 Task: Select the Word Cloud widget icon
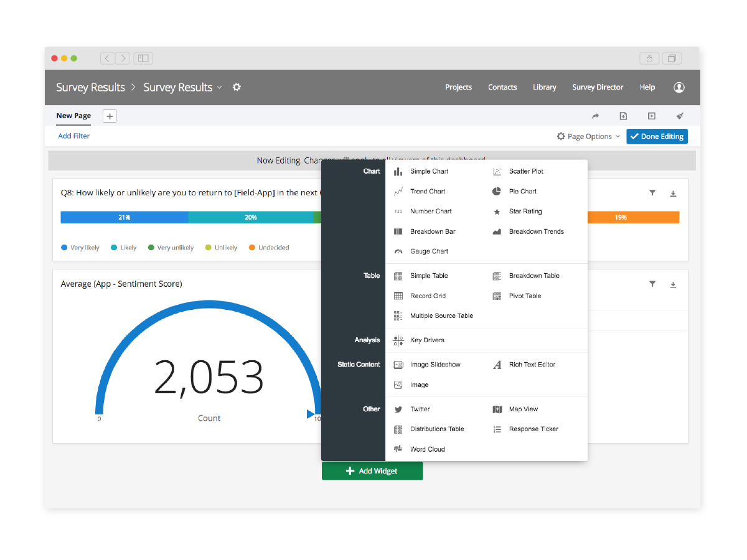(x=398, y=449)
